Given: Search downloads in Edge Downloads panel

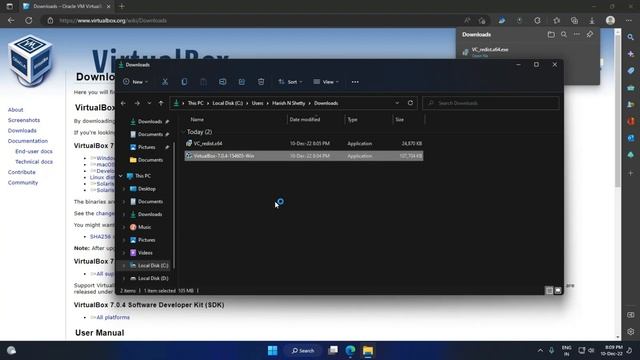Looking at the screenshot, I should 564,35.
